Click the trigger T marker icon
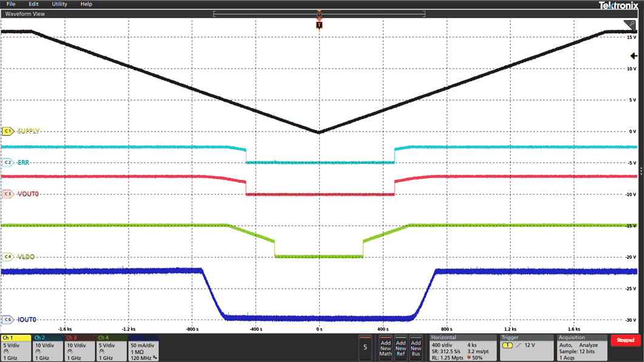 [319, 24]
